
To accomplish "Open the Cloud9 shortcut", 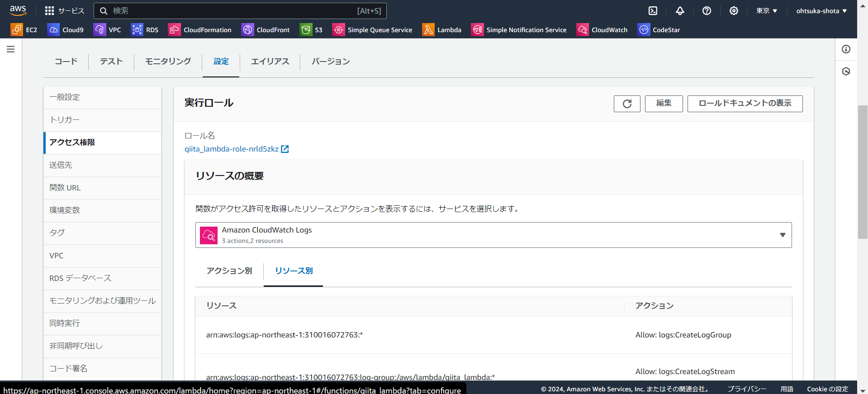I will 66,30.
